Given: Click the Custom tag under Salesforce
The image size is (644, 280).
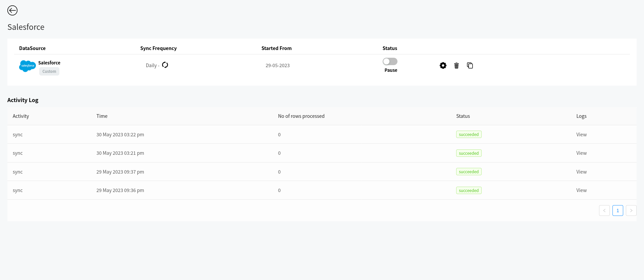Looking at the screenshot, I should [x=49, y=72].
